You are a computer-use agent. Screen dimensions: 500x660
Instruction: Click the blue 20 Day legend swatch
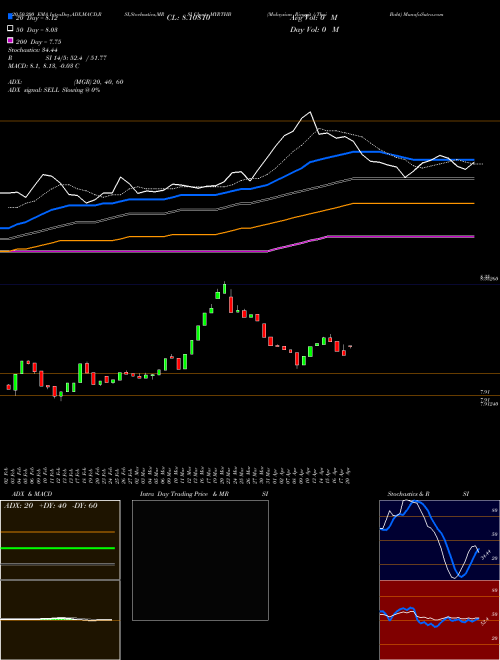click(11, 17)
